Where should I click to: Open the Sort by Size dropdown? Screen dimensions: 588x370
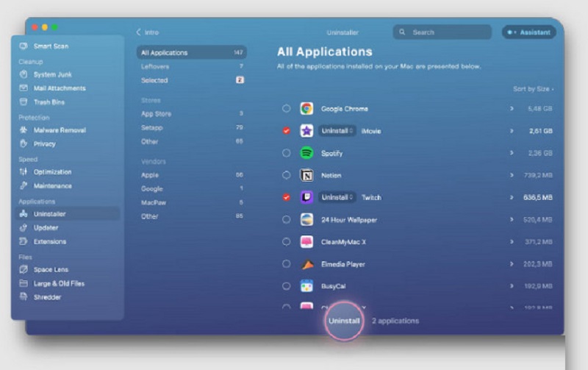pos(533,89)
